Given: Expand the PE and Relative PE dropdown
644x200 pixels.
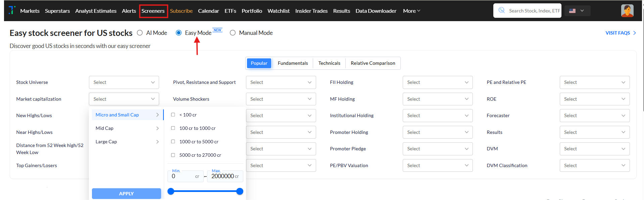Looking at the screenshot, I should coord(594,82).
